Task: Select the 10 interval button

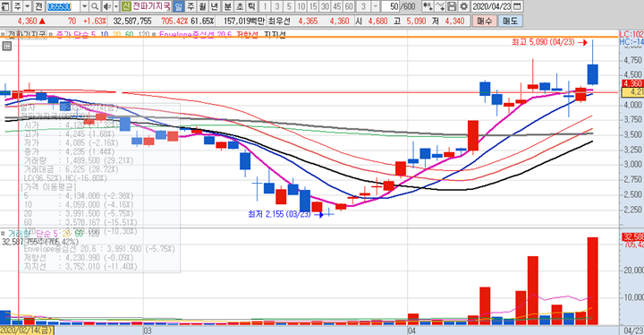Action: click(x=301, y=6)
